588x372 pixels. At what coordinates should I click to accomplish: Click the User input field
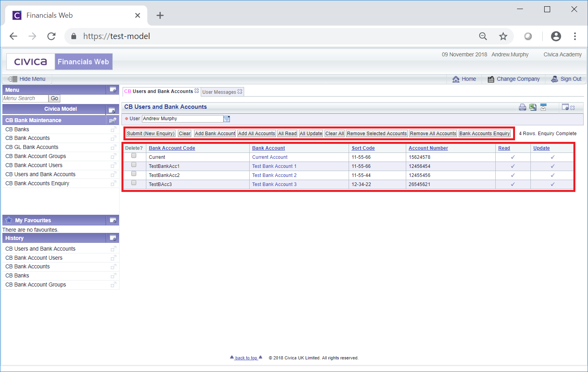[183, 119]
